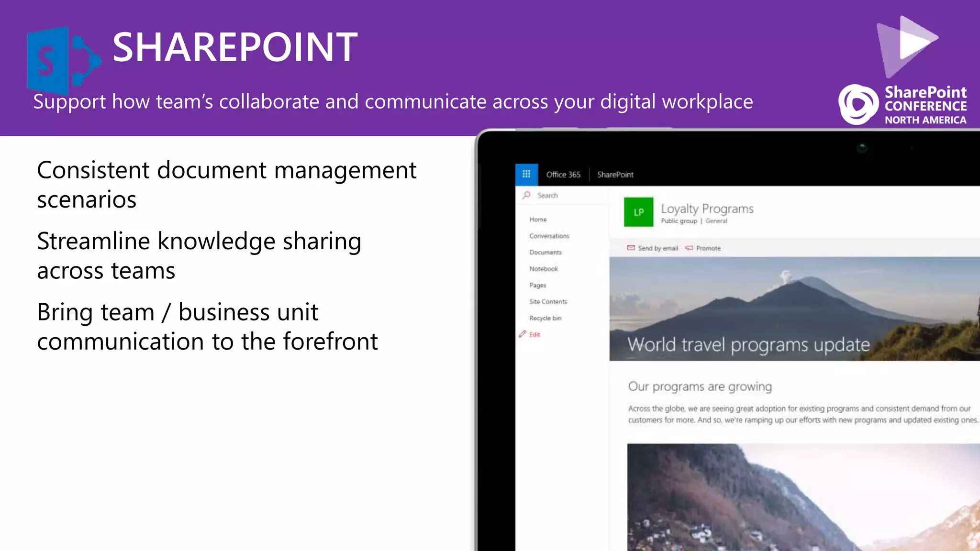Image resolution: width=980 pixels, height=551 pixels.
Task: Open the Home navigation link
Action: [x=538, y=220]
